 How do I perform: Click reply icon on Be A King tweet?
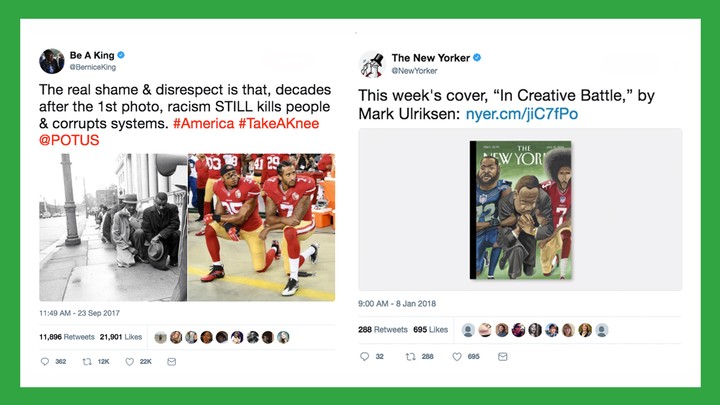coord(45,362)
